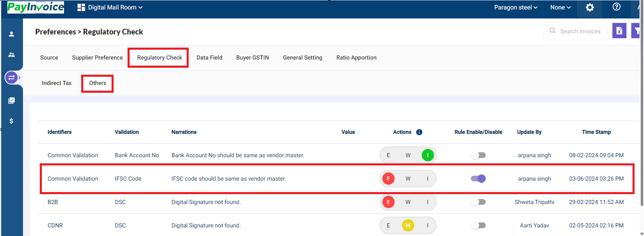Screen dimensions: 644x236
Task: Set IFSC Code action to I
Action: 428,179
